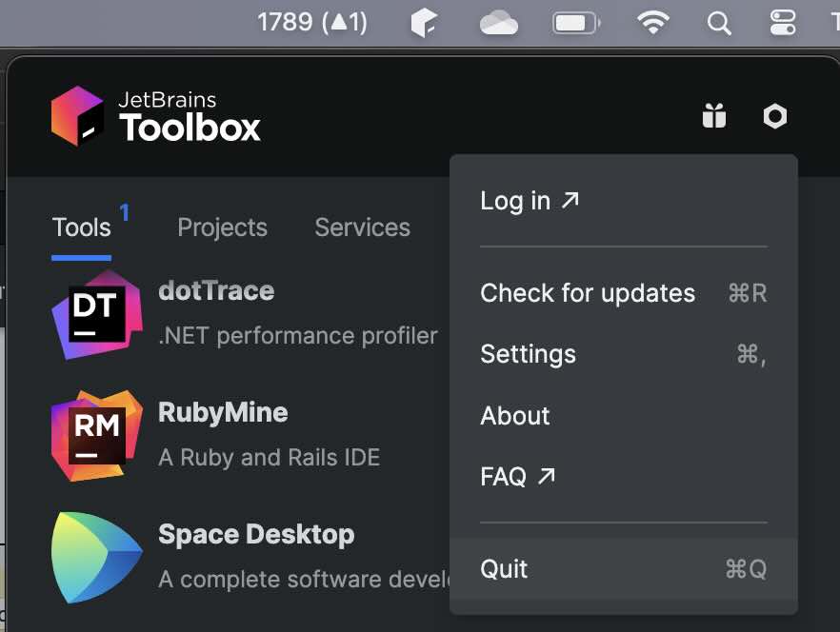Image resolution: width=840 pixels, height=632 pixels.
Task: Quit JetBrains Toolbox via the menu
Action: click(504, 568)
